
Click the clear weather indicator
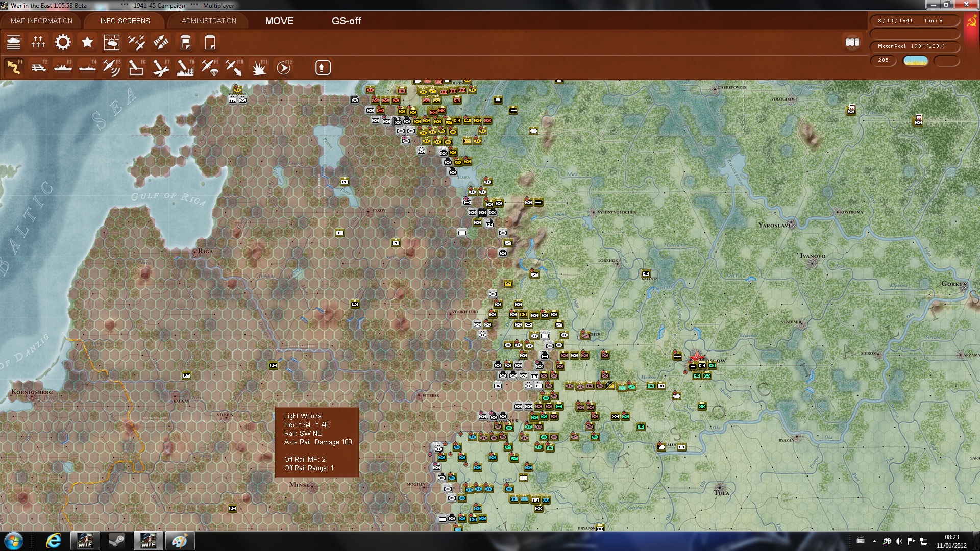[915, 61]
